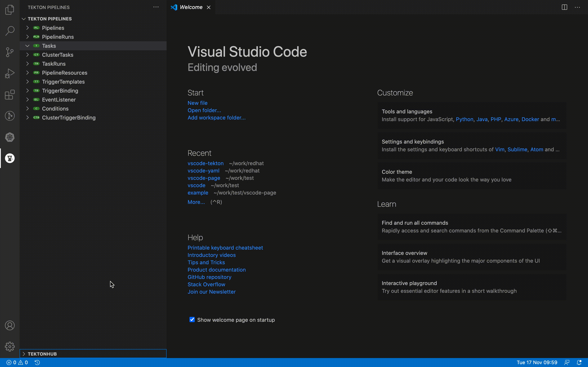Click the New file link

[x=197, y=103]
